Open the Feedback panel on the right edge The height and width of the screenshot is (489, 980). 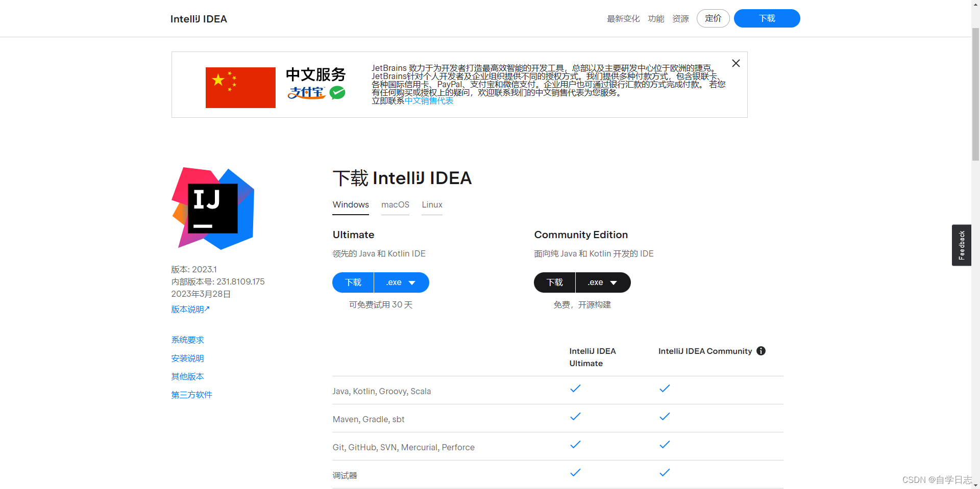click(x=961, y=245)
